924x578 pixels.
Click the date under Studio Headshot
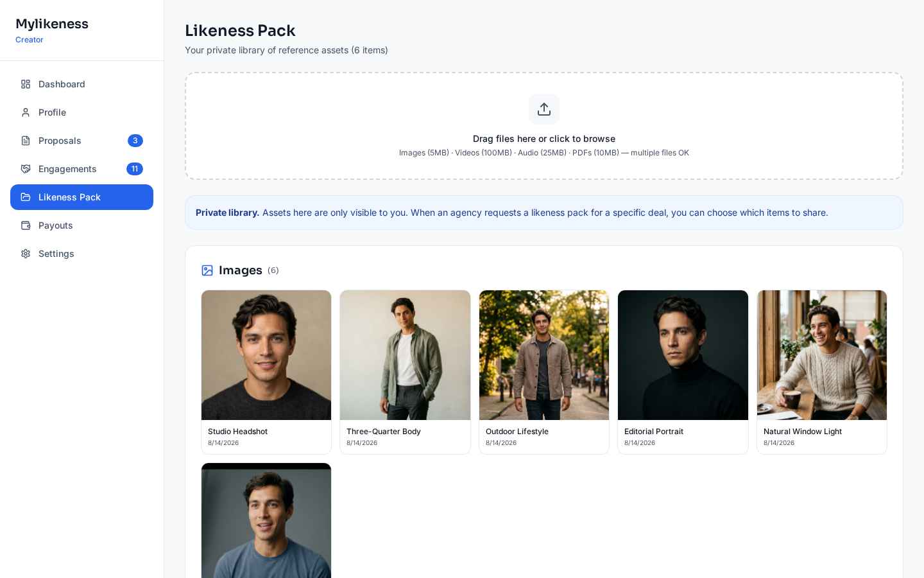[x=223, y=443]
